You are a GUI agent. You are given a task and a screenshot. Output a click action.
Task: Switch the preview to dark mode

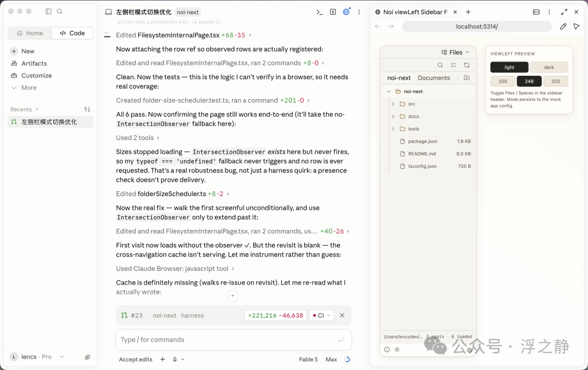point(549,67)
